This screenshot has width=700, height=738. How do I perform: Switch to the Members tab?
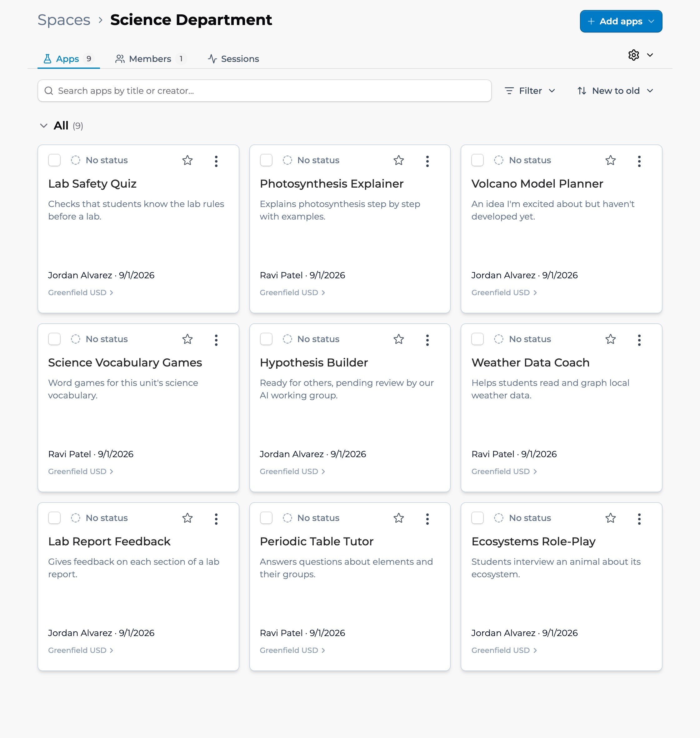[150, 59]
